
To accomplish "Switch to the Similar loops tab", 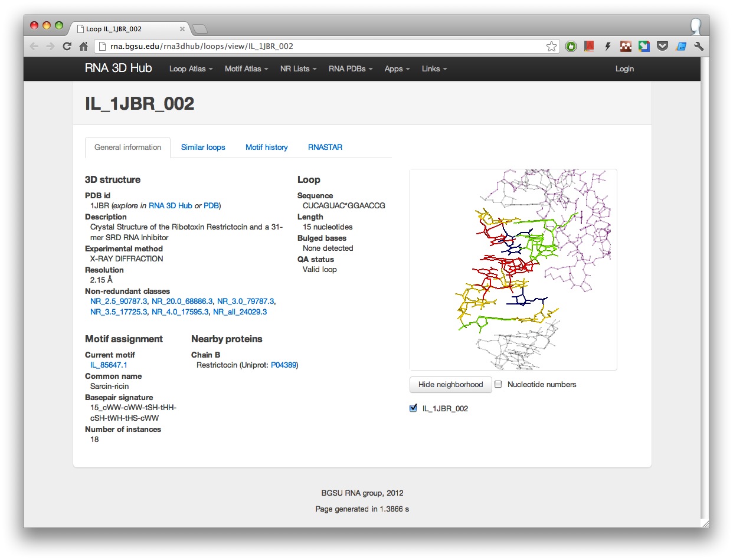I will click(203, 148).
